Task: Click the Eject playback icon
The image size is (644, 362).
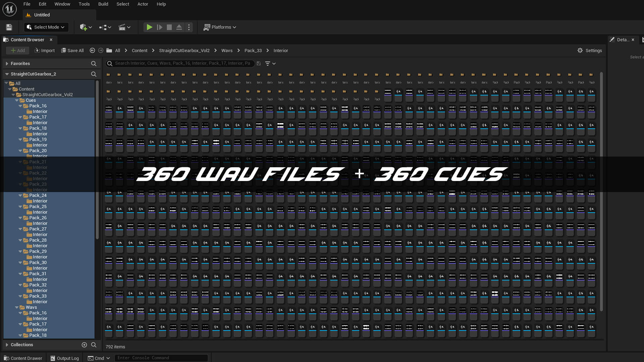Action: [x=179, y=27]
